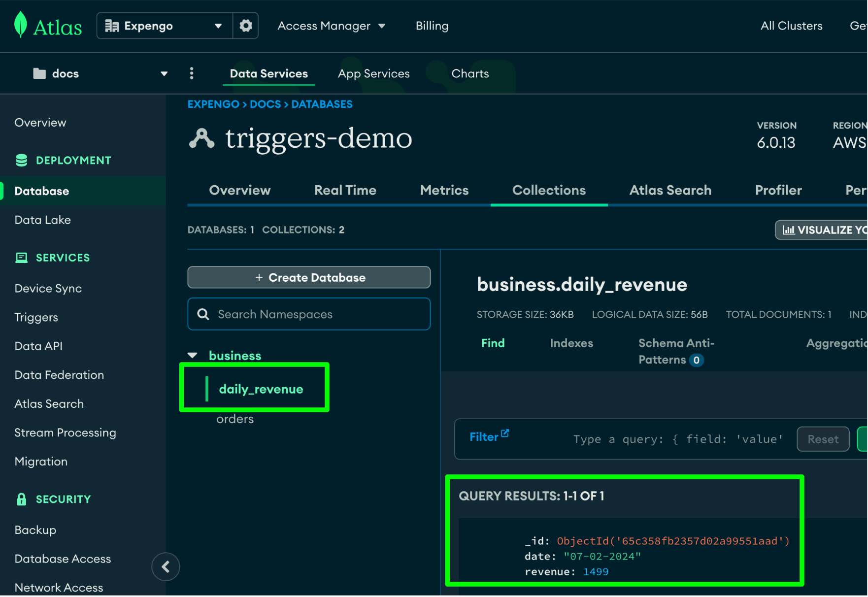Screen dimensions: 868x597
Task: Open Data Federation in the sidebar
Action: click(59, 375)
